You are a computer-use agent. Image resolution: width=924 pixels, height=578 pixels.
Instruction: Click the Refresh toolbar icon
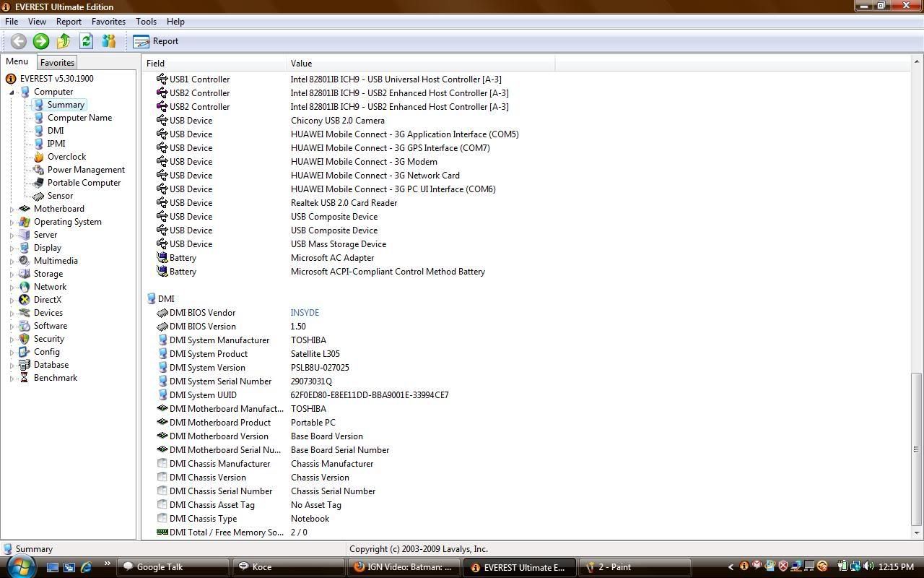pyautogui.click(x=86, y=41)
